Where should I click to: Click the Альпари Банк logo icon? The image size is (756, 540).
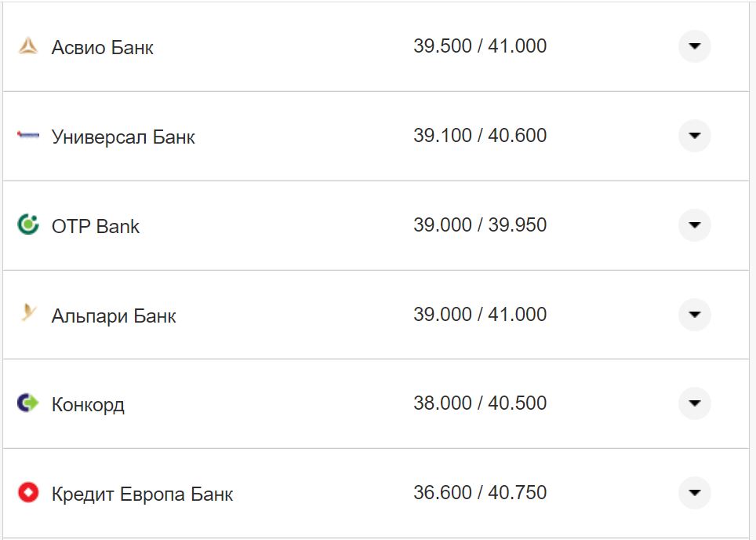click(28, 315)
